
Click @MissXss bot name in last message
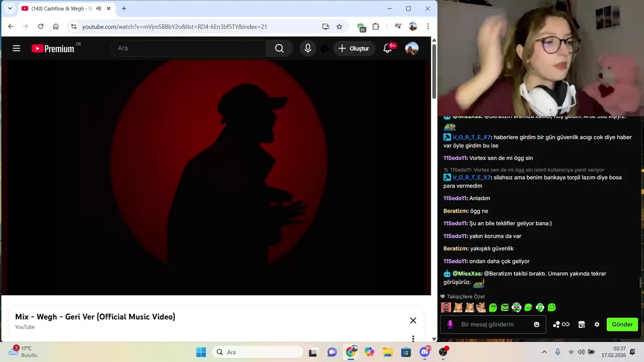pos(467,274)
